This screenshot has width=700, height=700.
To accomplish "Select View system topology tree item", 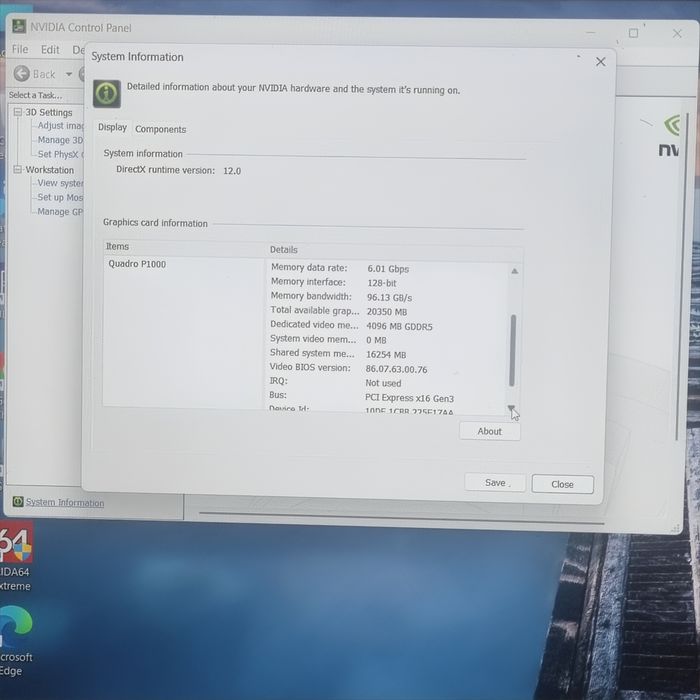I will pos(60,183).
